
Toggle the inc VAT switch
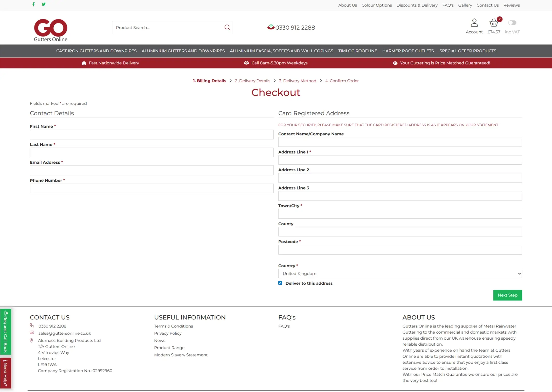click(512, 23)
